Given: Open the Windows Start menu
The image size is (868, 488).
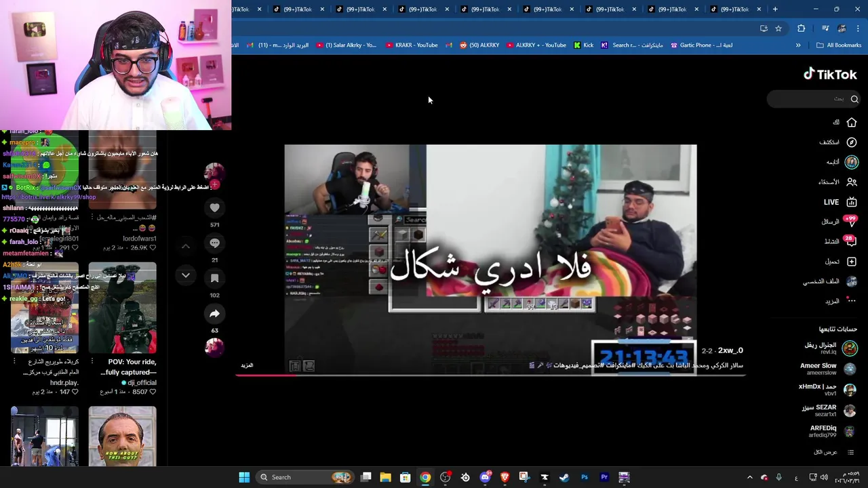Looking at the screenshot, I should (244, 477).
